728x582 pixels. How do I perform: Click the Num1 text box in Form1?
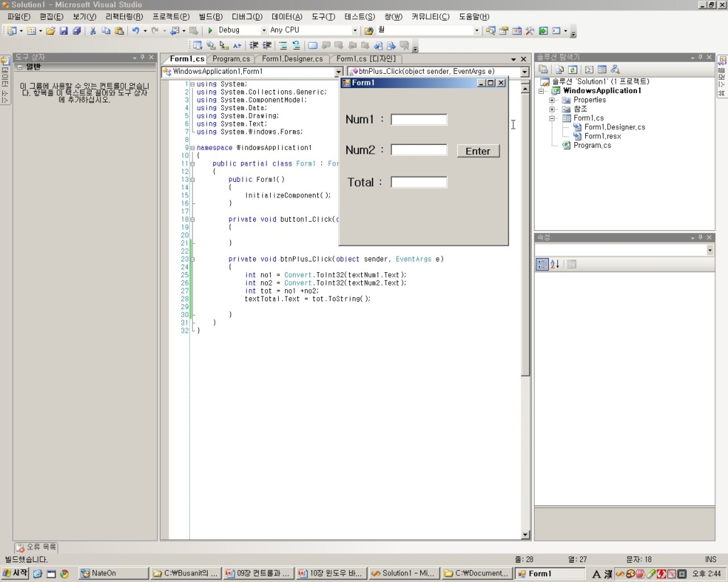(419, 119)
